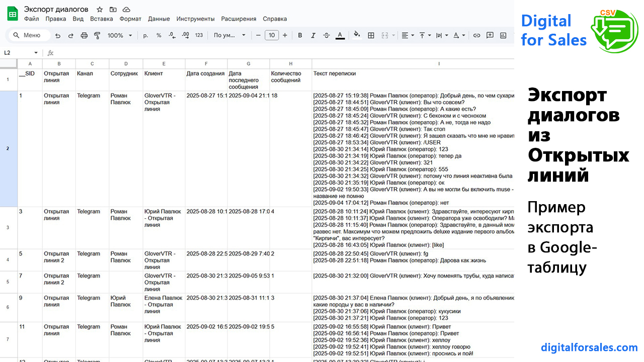The image size is (644, 362).
Task: Open the cell borders tool
Action: point(371,36)
